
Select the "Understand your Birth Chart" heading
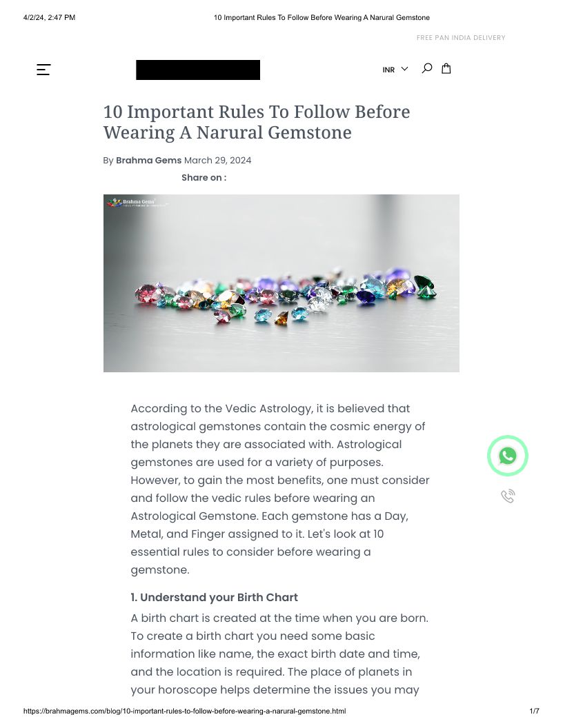point(214,598)
